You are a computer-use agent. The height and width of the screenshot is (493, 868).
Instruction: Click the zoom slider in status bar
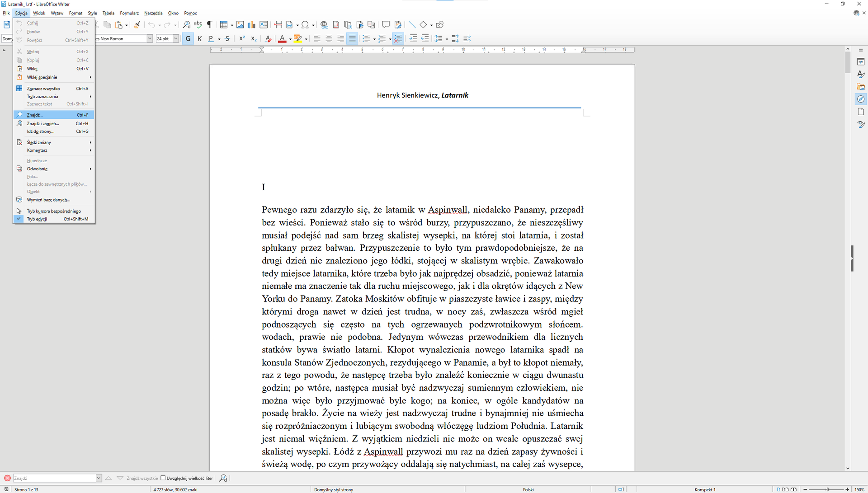pos(827,489)
